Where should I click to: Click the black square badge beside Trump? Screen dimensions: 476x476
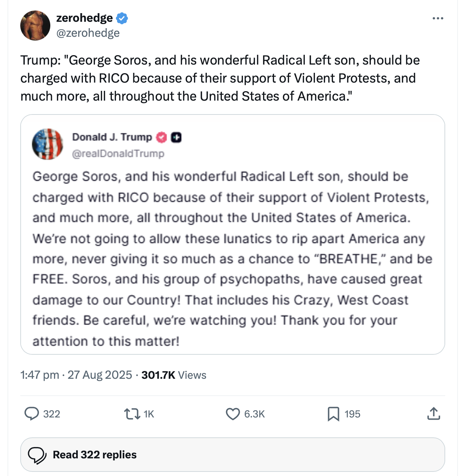coord(176,137)
